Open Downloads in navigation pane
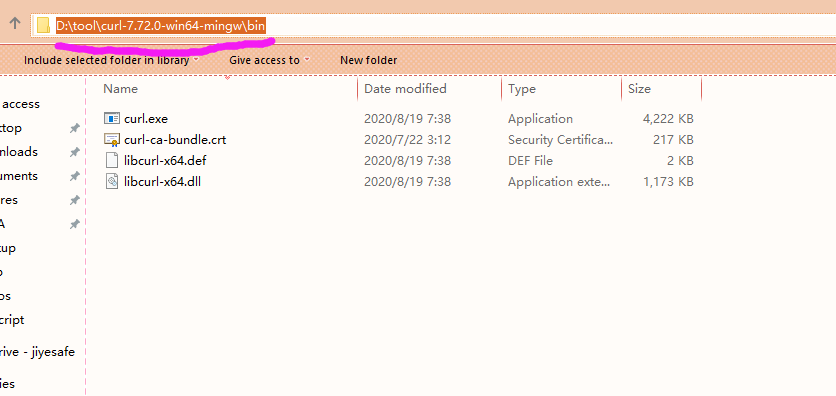Image resolution: width=836 pixels, height=396 pixels. tap(19, 152)
